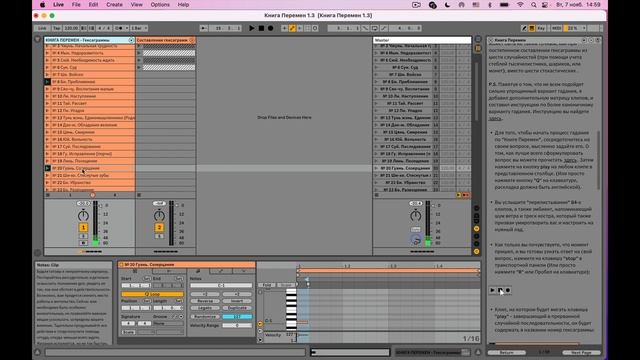Click the 120.00 tempo field

coord(71,28)
